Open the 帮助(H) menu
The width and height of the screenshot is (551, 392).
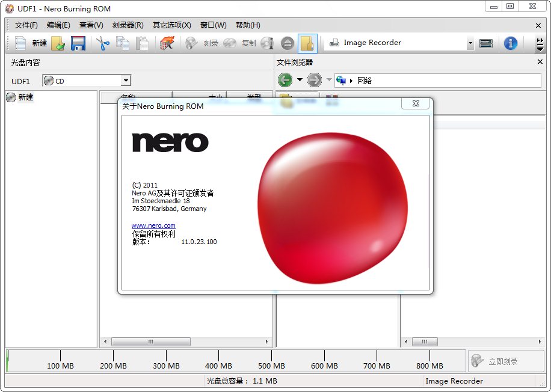(x=248, y=25)
